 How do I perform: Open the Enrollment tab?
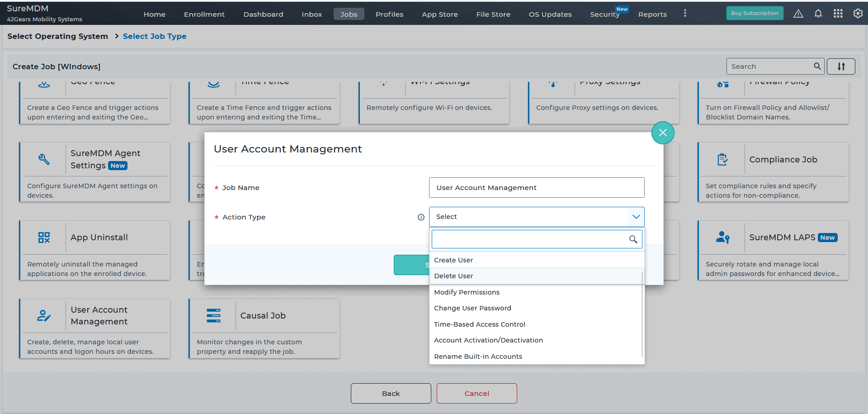tap(204, 14)
